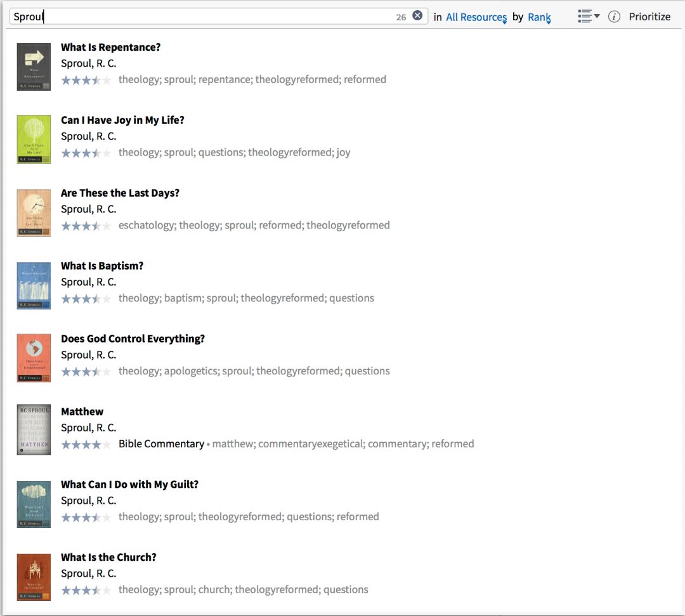Click tags of What Can I Do with My Guilt?
Viewport: 685px width, 616px height.
pos(249,517)
